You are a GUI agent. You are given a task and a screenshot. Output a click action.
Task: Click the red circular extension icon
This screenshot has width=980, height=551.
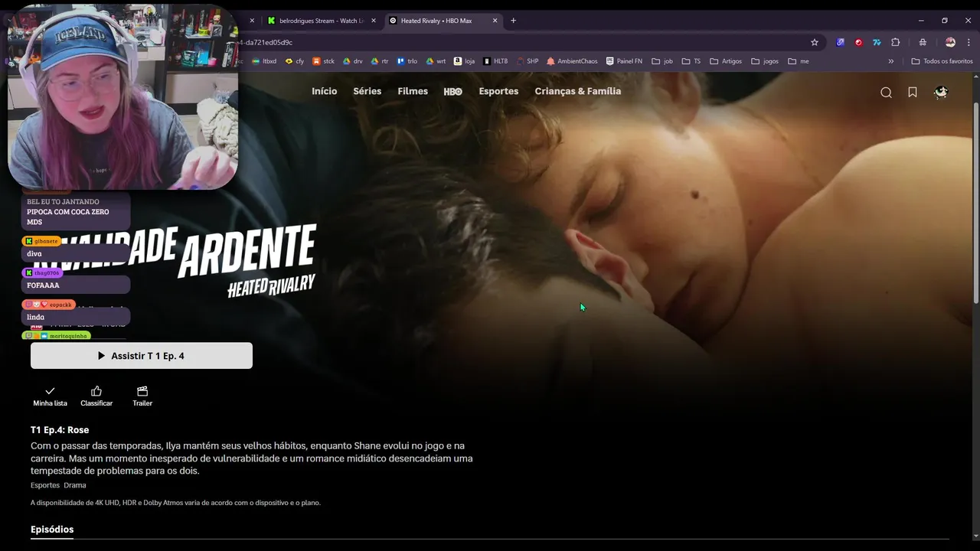click(x=858, y=42)
